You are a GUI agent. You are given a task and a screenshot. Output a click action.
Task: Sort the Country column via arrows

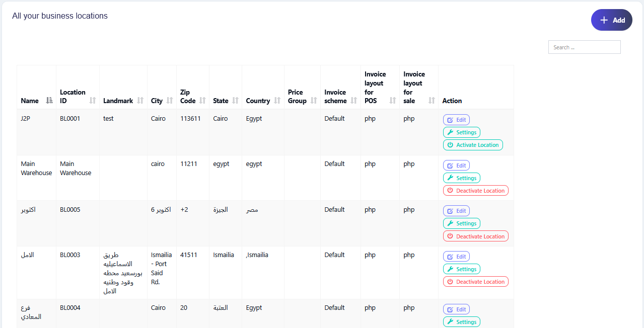(277, 101)
